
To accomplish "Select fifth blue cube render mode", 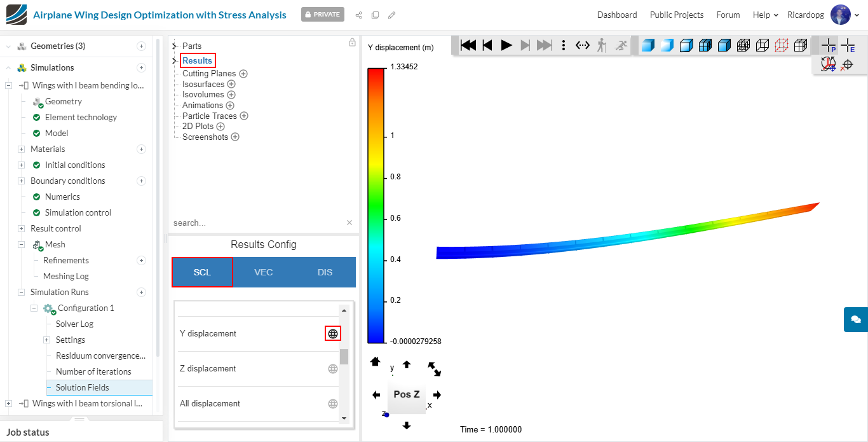I will [724, 45].
